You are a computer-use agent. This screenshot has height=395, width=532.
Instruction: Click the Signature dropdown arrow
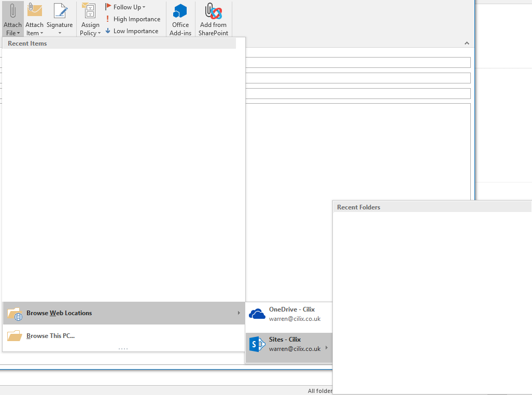(60, 33)
